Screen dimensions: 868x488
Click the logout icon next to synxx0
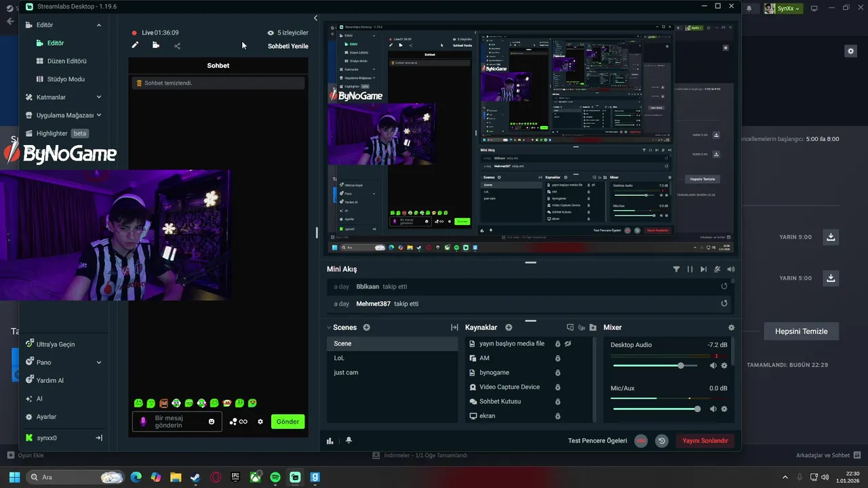pyautogui.click(x=99, y=438)
